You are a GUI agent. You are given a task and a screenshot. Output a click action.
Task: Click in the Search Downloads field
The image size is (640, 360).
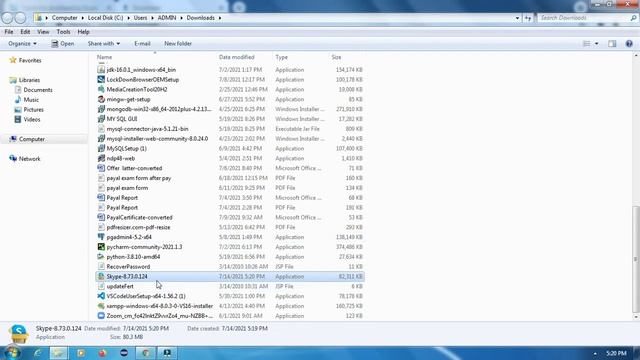pos(584,18)
